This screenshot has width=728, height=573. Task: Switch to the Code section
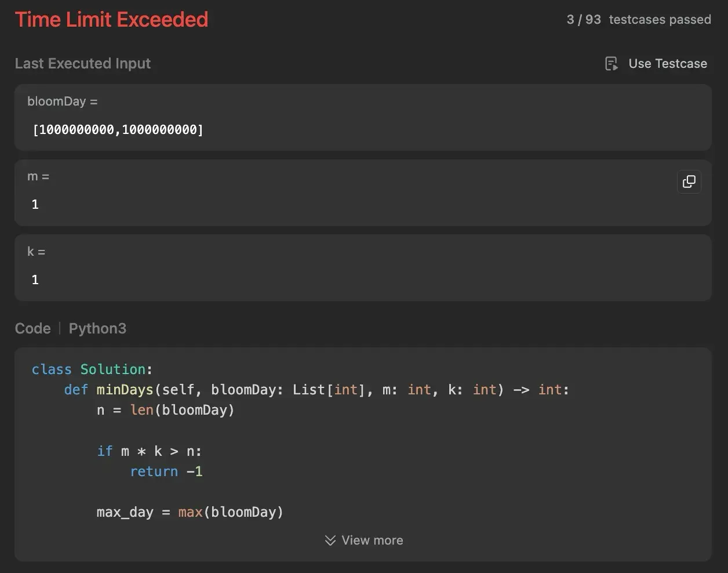point(32,328)
